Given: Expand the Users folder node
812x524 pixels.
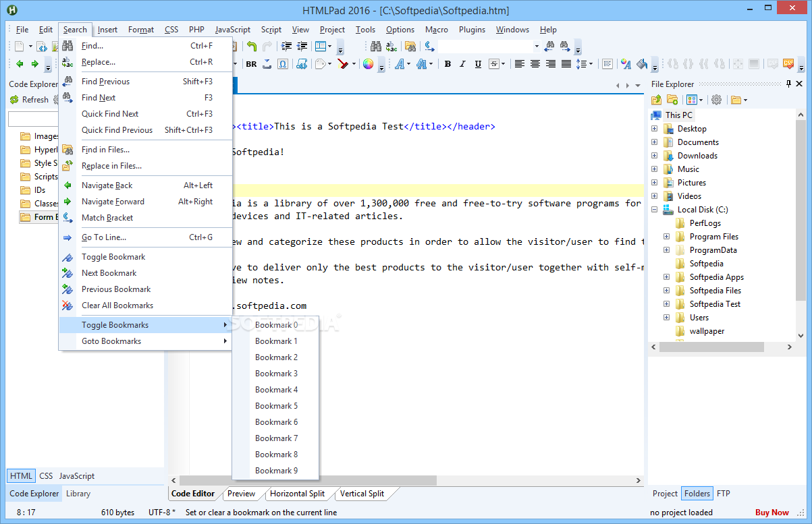Looking at the screenshot, I should point(666,318).
